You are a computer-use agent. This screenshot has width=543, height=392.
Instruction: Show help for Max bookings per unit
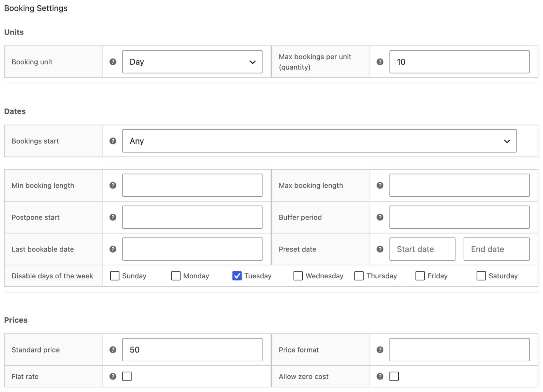[380, 62]
